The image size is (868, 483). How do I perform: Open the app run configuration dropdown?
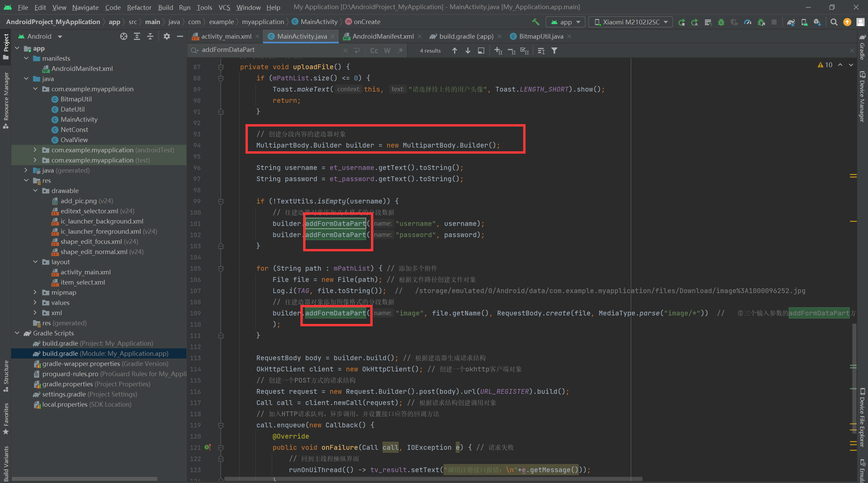566,22
